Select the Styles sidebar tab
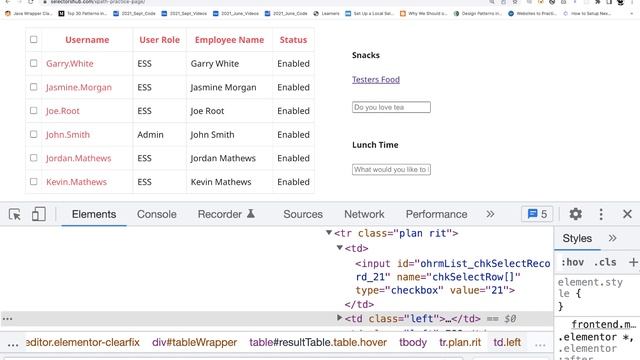The width and height of the screenshot is (640, 360). 577,238
